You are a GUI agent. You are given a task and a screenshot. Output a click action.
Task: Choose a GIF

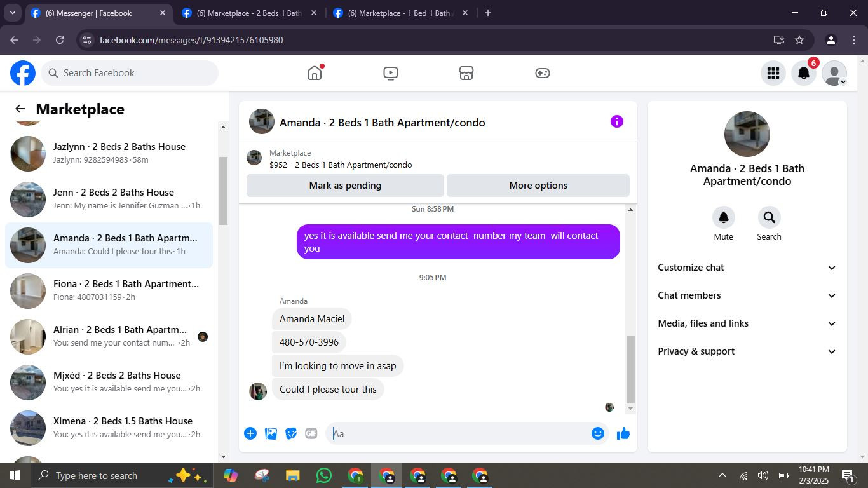click(x=311, y=433)
